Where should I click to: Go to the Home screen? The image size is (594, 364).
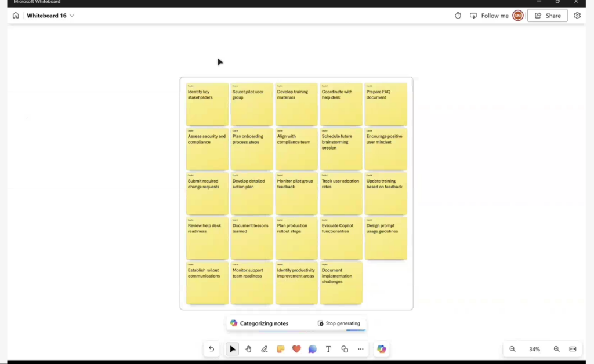coord(16,16)
